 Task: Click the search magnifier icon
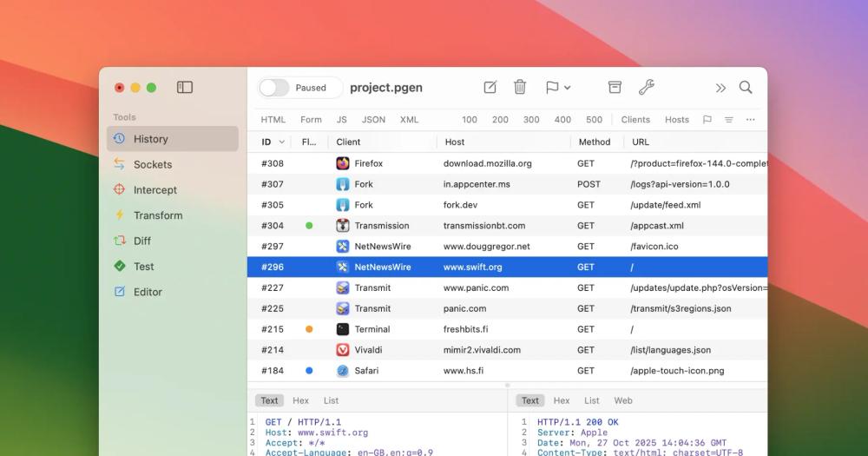(746, 87)
